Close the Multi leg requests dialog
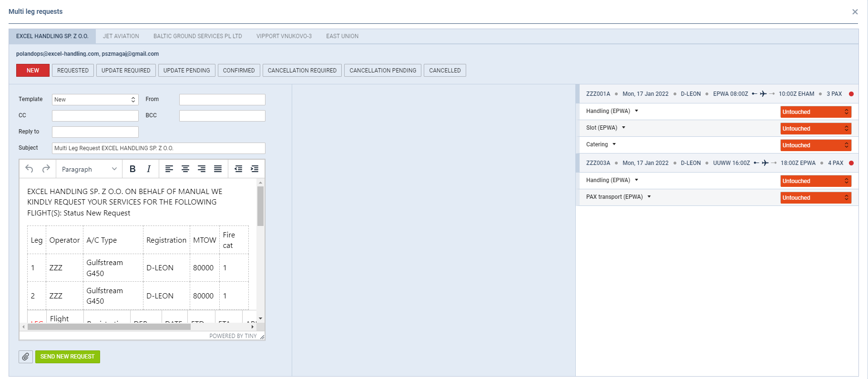The image size is (868, 379). [x=855, y=12]
